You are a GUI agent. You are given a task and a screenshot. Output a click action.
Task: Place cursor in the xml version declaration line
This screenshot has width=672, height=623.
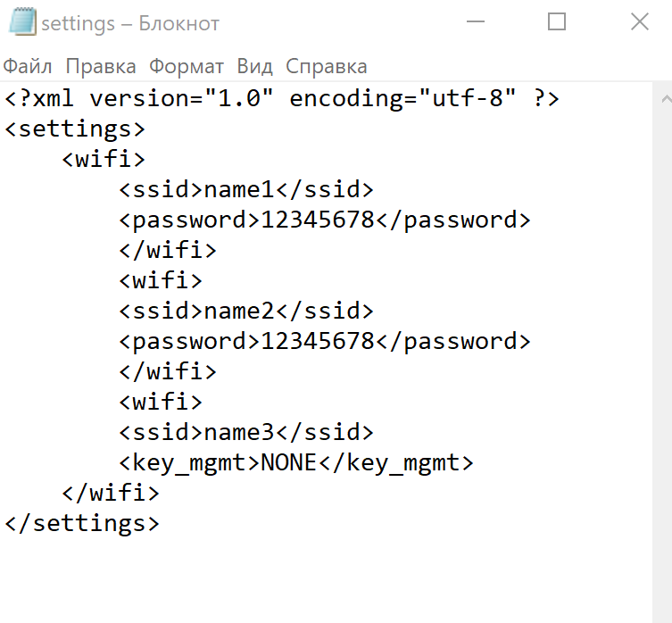pyautogui.click(x=282, y=98)
